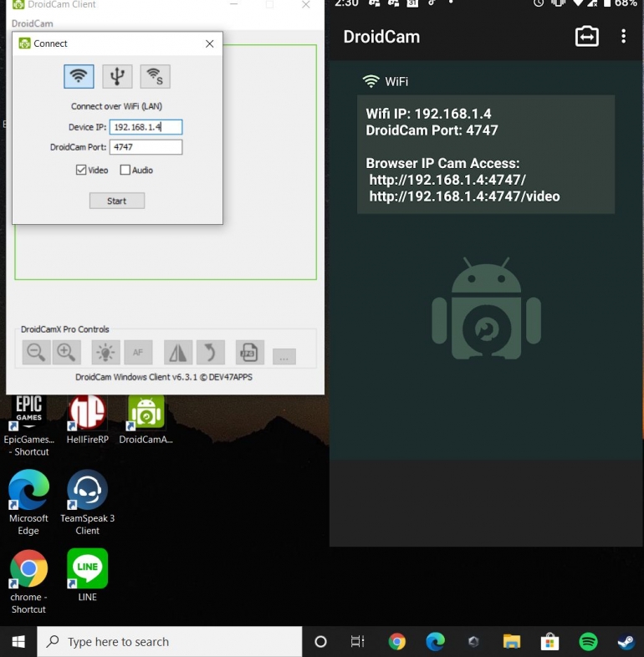Tap the Android robot camera logo

(487, 308)
